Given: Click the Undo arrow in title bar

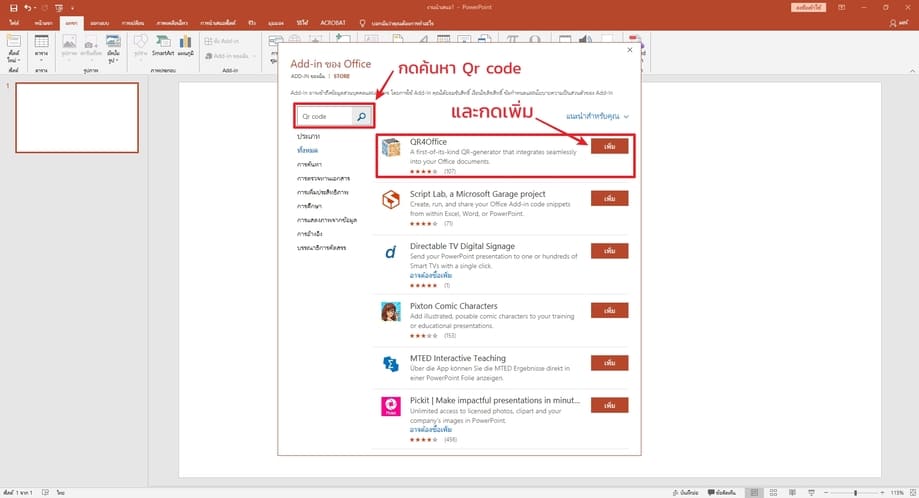Looking at the screenshot, I should [28, 8].
